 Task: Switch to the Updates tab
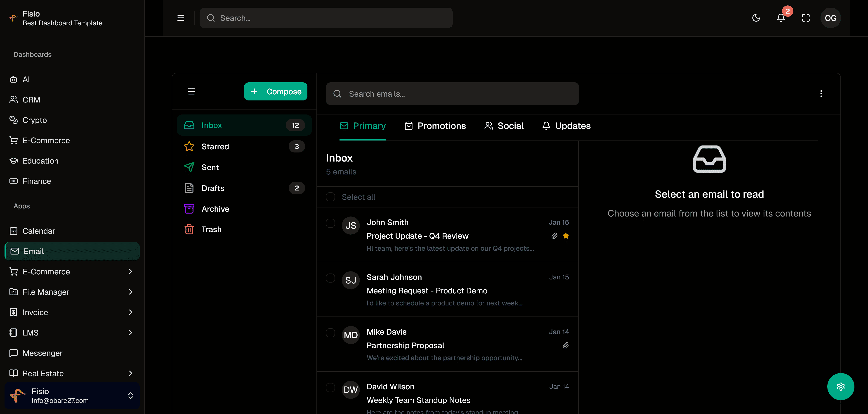click(x=566, y=126)
